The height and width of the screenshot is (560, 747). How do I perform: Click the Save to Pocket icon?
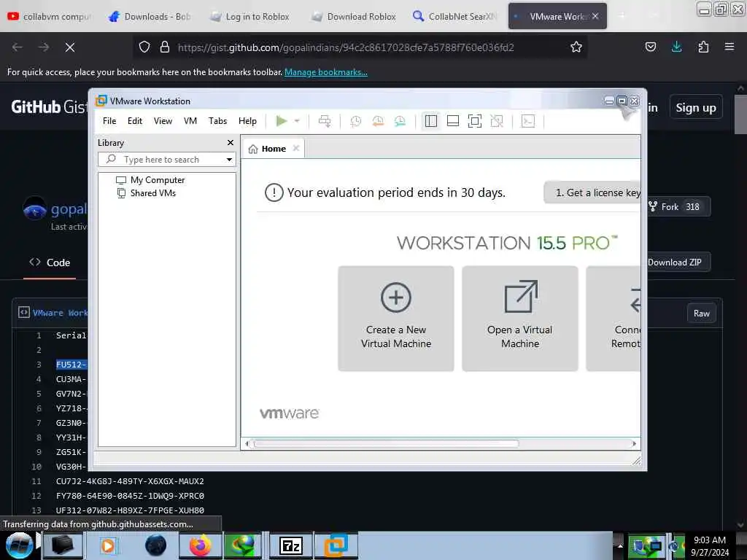(x=650, y=47)
